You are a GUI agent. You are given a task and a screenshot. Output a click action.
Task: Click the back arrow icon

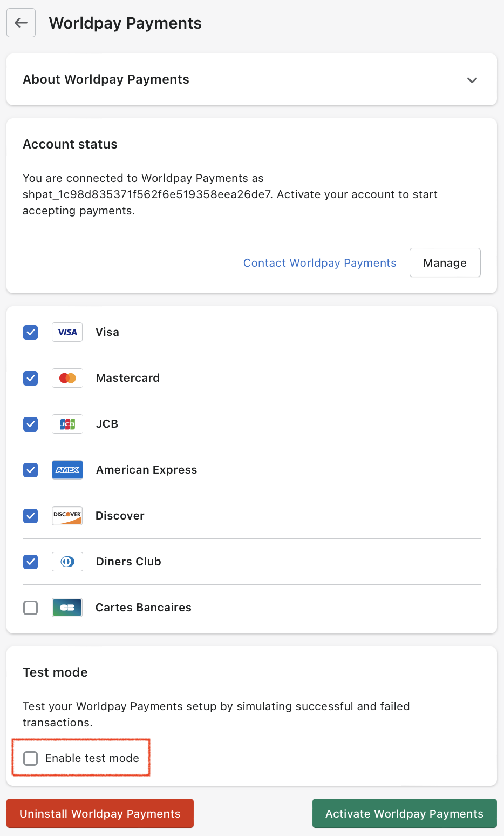point(21,23)
